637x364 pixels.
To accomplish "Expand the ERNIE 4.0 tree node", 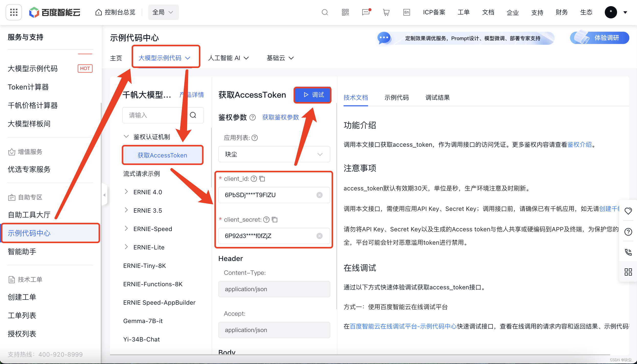I will tap(126, 192).
